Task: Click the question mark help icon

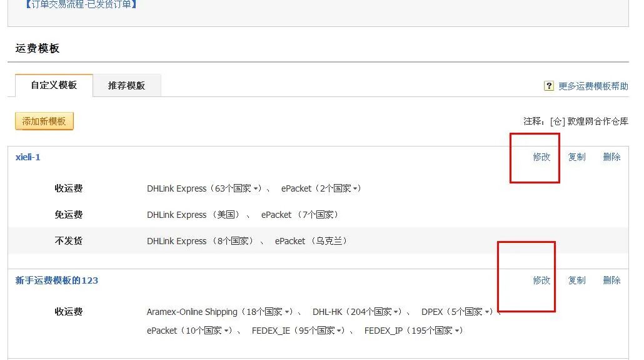Action: click(549, 86)
